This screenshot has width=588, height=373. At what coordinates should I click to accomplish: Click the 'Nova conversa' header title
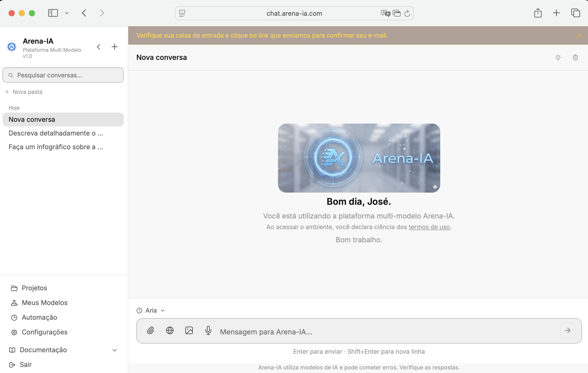click(x=161, y=57)
